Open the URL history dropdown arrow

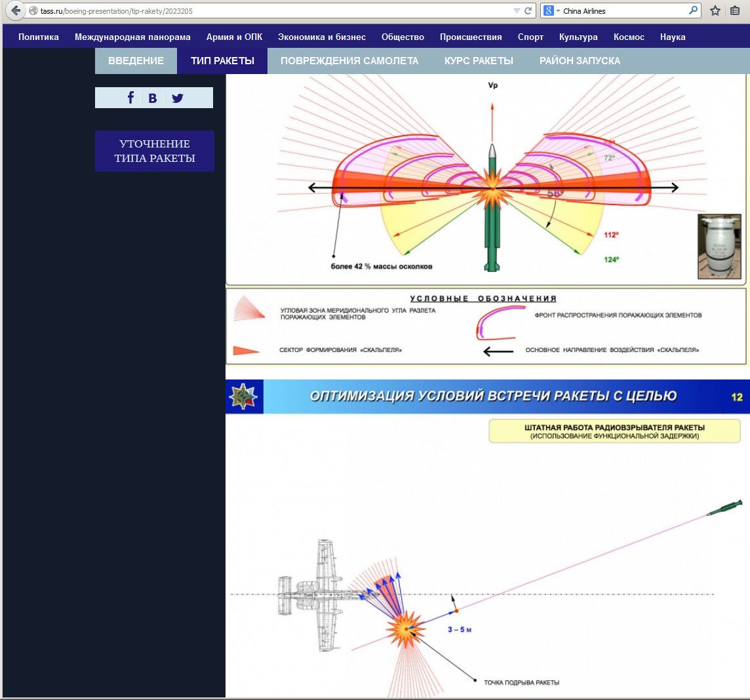point(517,11)
